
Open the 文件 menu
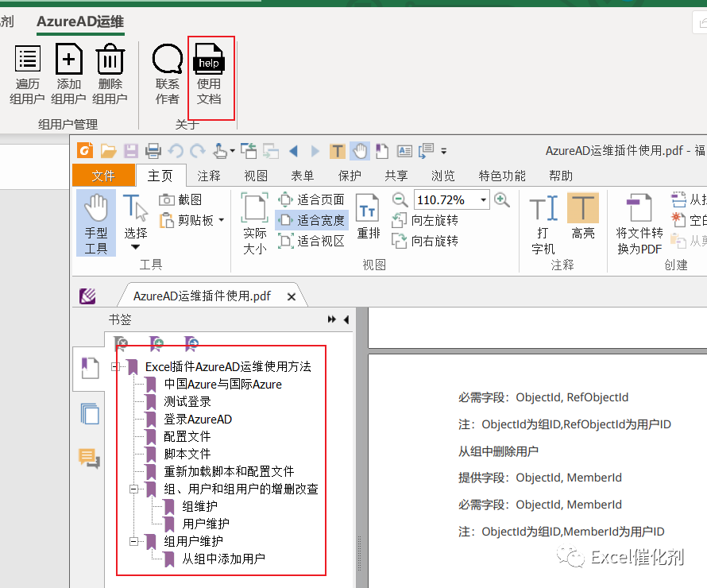pos(104,176)
